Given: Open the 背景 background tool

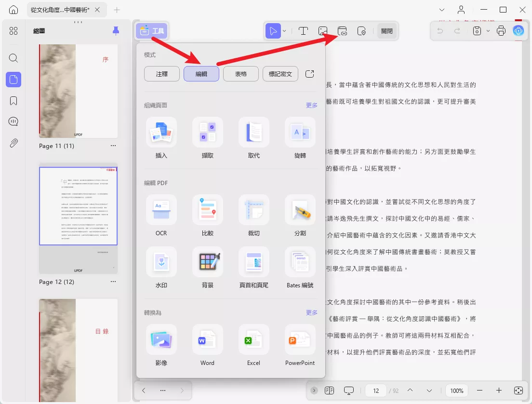Looking at the screenshot, I should tap(207, 268).
